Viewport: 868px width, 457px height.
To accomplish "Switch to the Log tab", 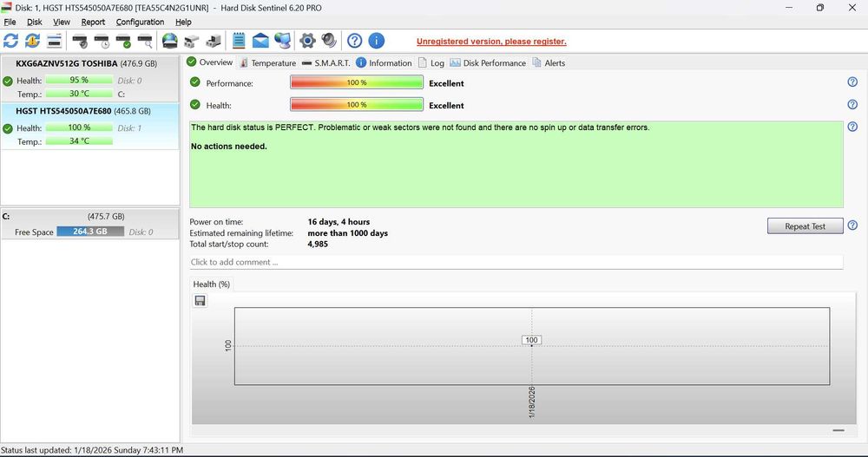I will click(x=431, y=63).
